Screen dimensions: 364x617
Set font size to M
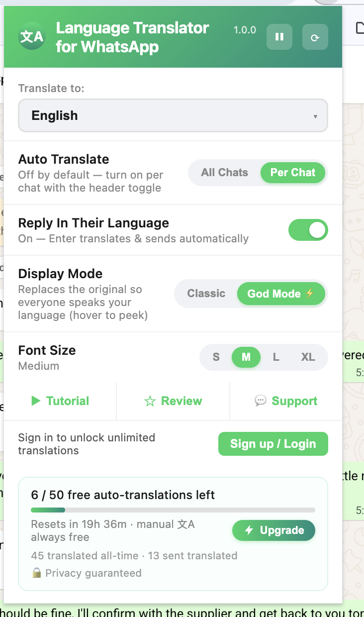pos(246,357)
